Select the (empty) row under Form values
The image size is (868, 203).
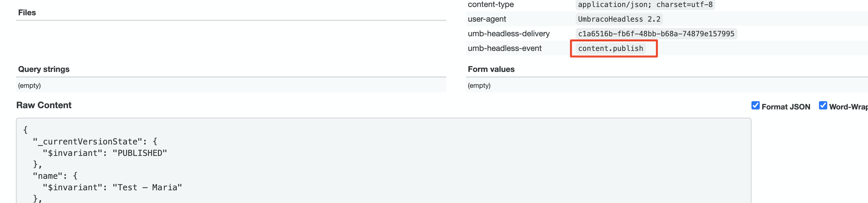[479, 86]
